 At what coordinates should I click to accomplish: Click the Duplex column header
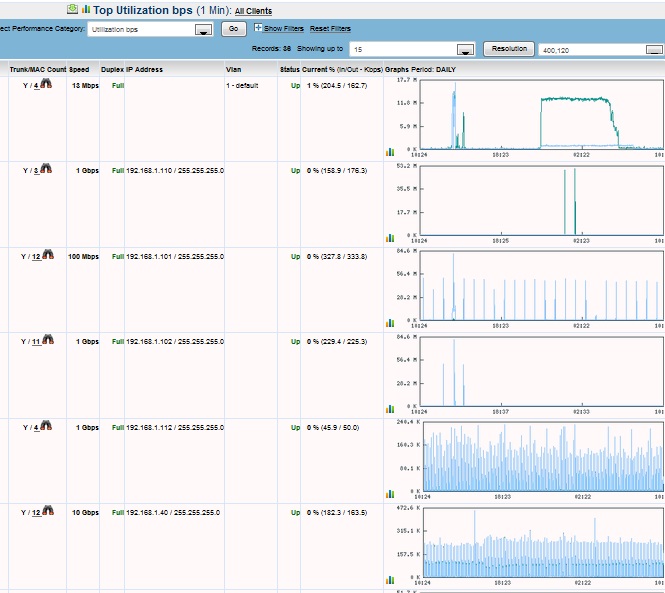112,69
